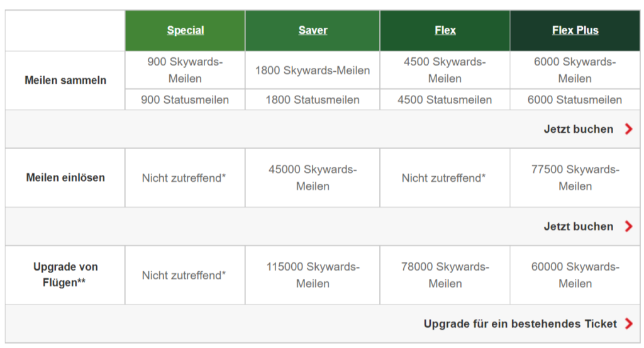Click Jetzt buchen below Meilen sammeln
This screenshot has height=348, width=644.
(x=578, y=129)
